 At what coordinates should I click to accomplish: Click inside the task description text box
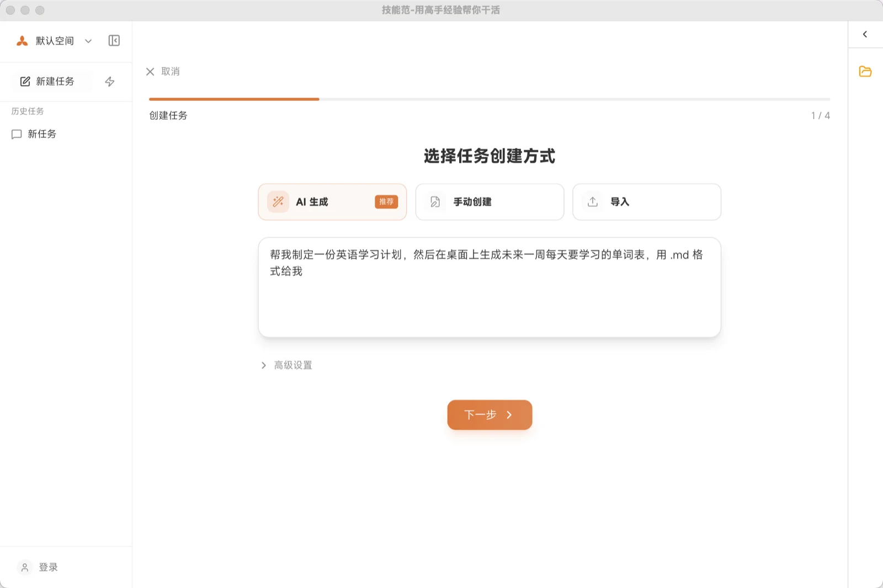pyautogui.click(x=489, y=298)
